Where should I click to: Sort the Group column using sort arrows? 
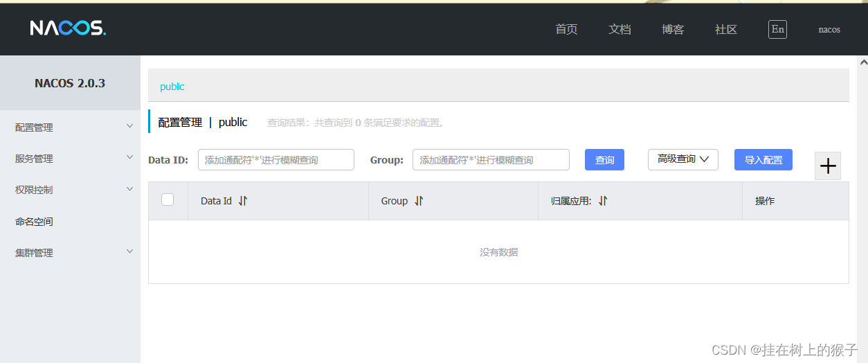(x=419, y=201)
